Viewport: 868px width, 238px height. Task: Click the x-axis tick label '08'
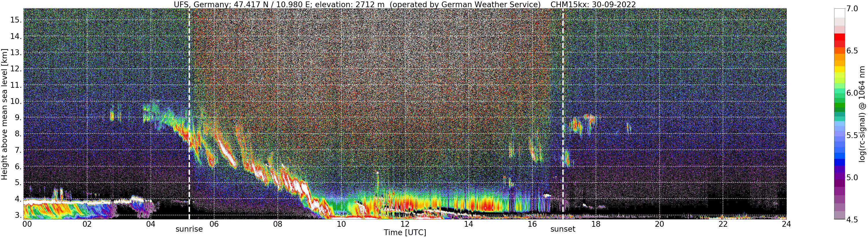click(278, 224)
